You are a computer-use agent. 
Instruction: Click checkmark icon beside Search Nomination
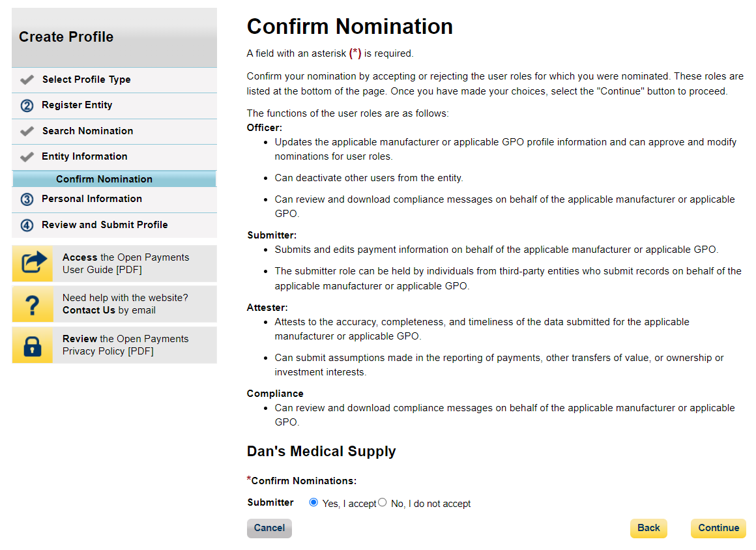coord(27,131)
